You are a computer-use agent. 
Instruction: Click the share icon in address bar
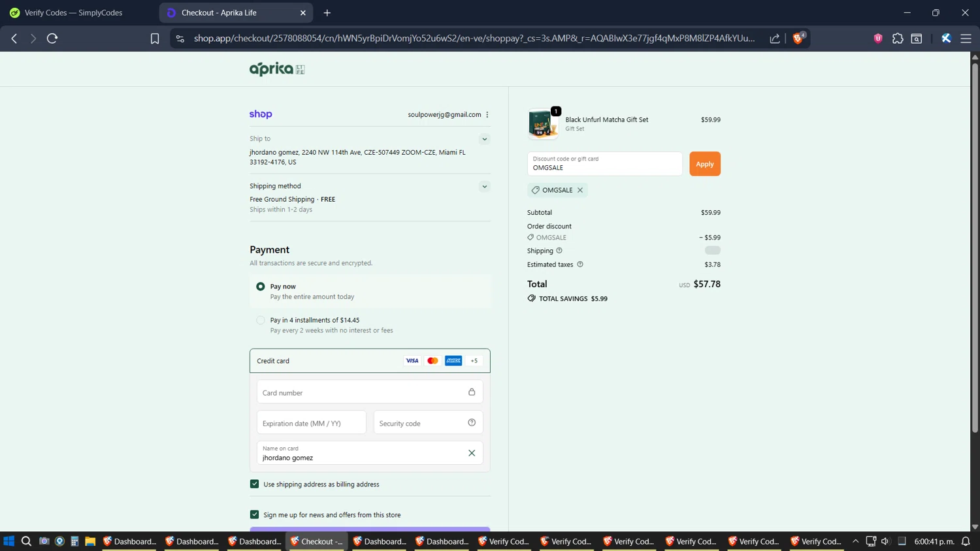tap(775, 39)
